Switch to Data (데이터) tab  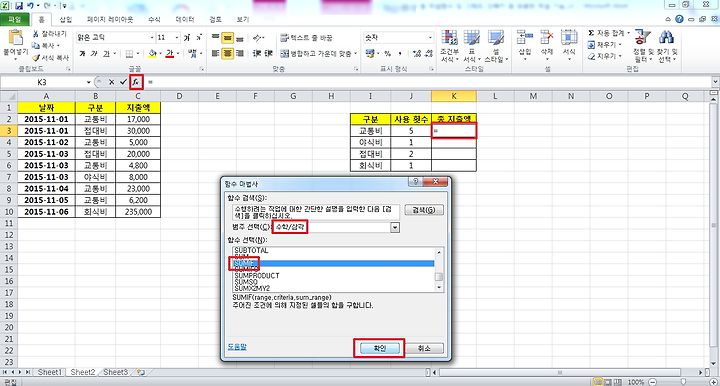click(185, 20)
